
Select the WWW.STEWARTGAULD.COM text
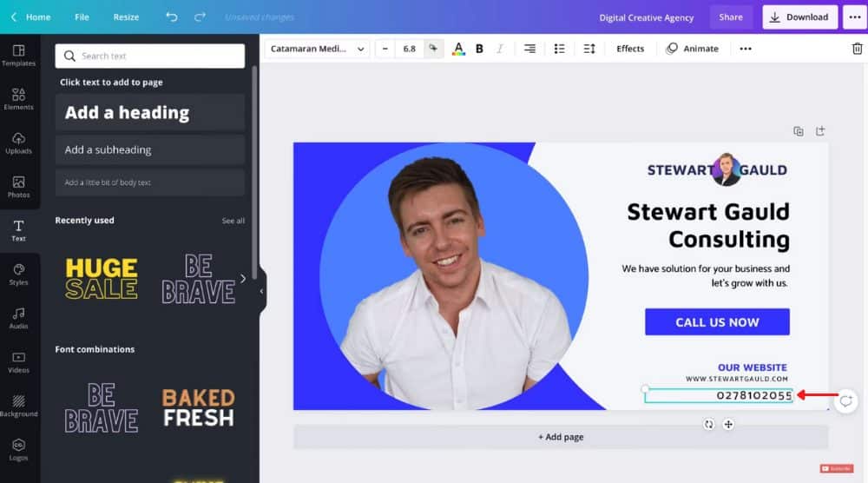click(737, 379)
